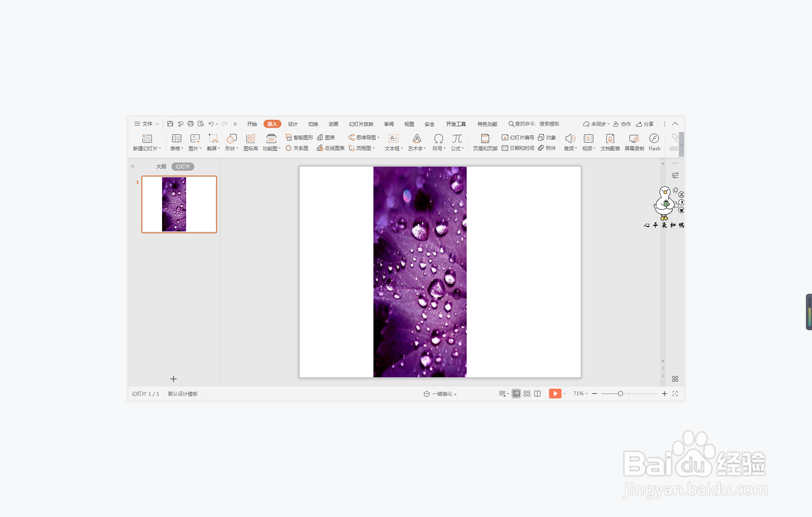Select slide 1 thumbnail in panel
The image size is (812, 517).
tap(179, 204)
